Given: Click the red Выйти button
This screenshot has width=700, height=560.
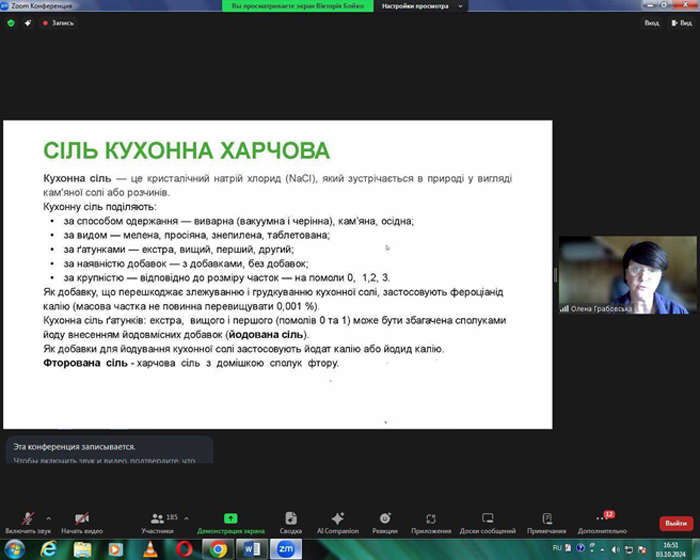Looking at the screenshot, I should click(x=676, y=523).
